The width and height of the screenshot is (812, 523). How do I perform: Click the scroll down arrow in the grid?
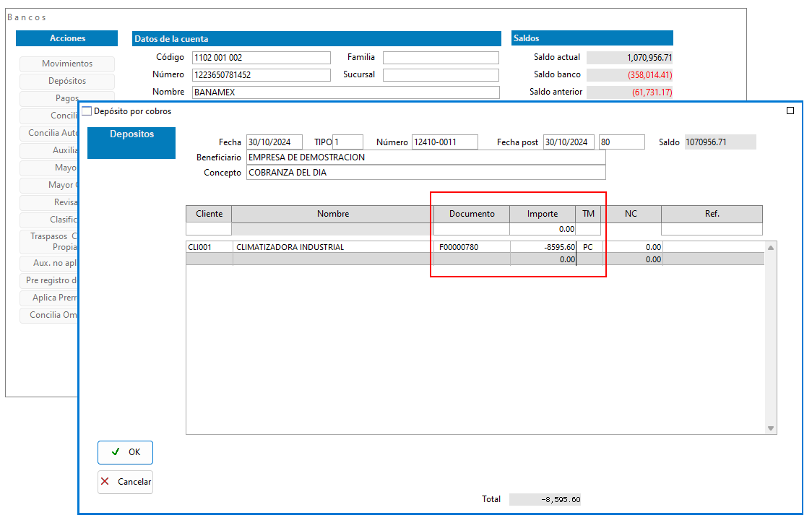(771, 428)
